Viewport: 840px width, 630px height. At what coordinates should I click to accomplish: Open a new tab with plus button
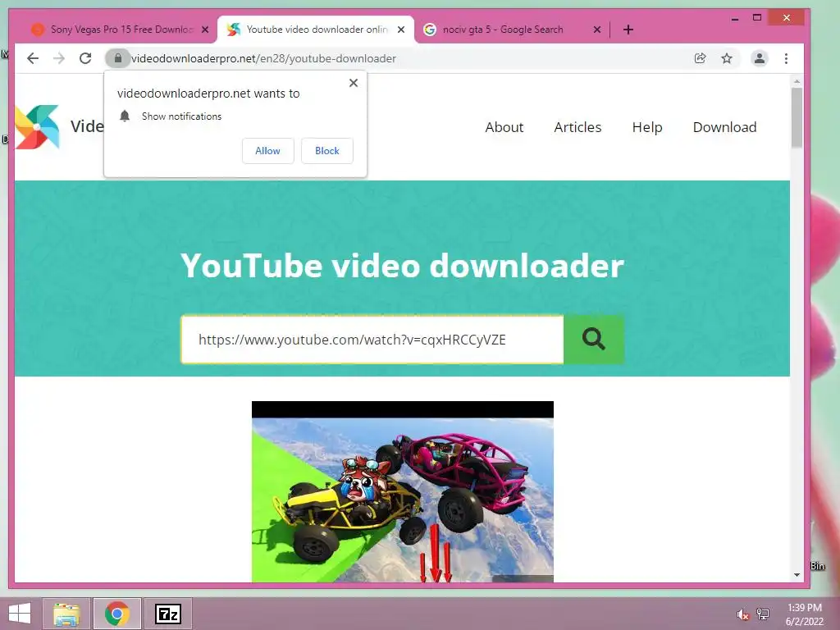point(628,30)
